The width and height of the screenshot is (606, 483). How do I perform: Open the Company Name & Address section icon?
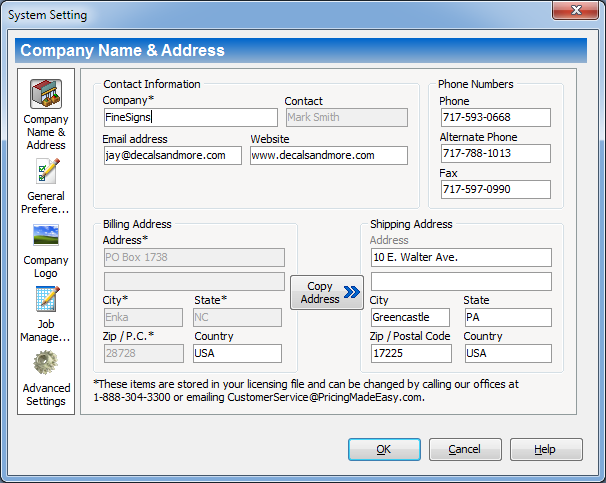pos(46,96)
